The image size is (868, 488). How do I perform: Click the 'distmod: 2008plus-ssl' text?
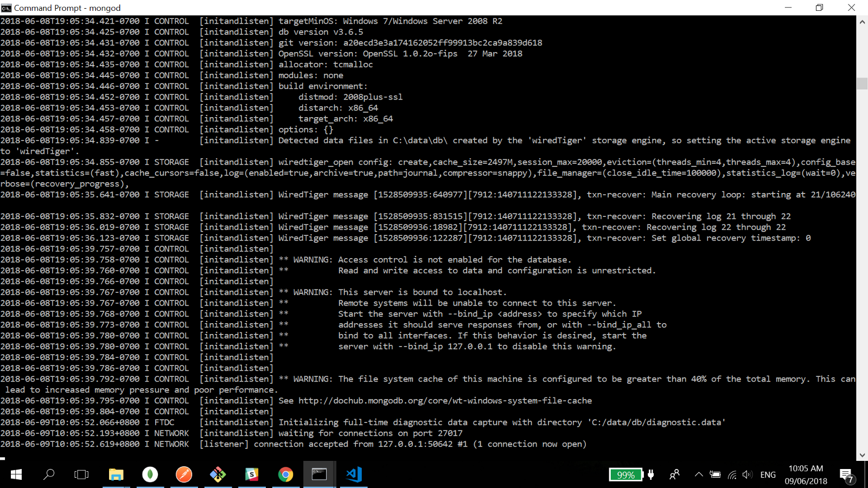pos(350,97)
